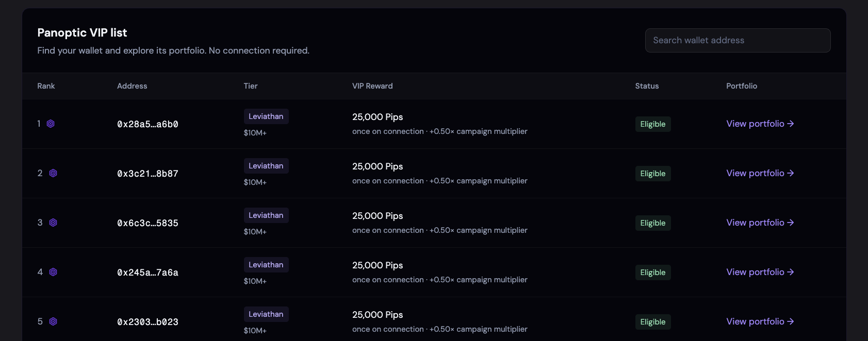
Task: Open View portfolio for 0x28a5…a6b0
Action: pyautogui.click(x=760, y=124)
